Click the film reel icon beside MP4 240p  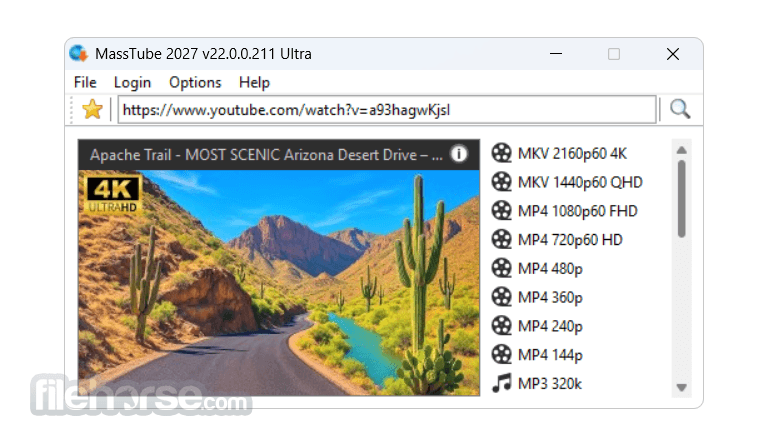(x=502, y=326)
